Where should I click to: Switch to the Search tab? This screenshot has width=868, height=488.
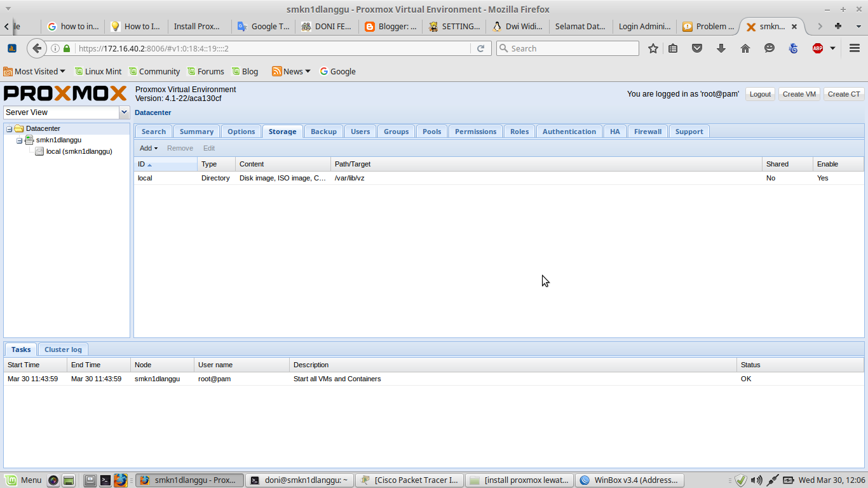pyautogui.click(x=154, y=132)
